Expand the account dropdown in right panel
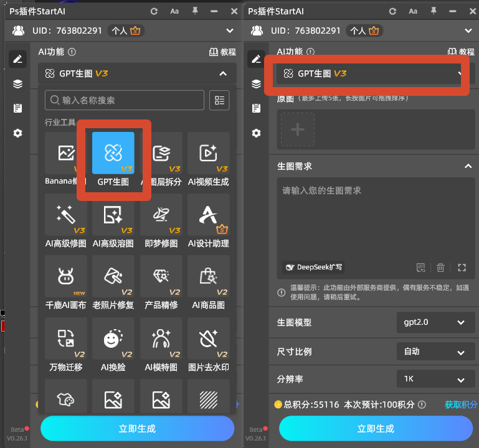 [468, 30]
